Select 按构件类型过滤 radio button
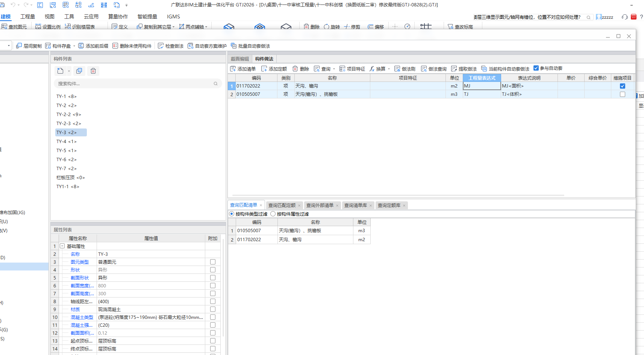 (x=232, y=214)
